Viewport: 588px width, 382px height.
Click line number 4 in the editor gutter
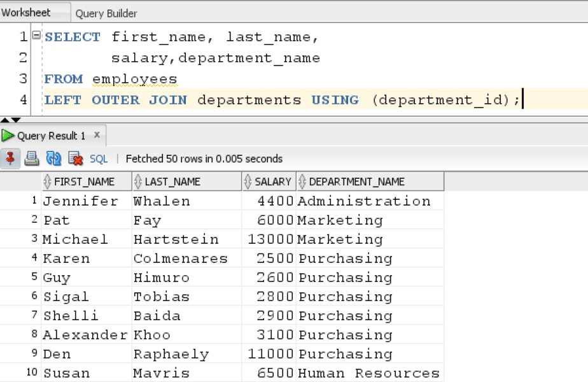24,100
